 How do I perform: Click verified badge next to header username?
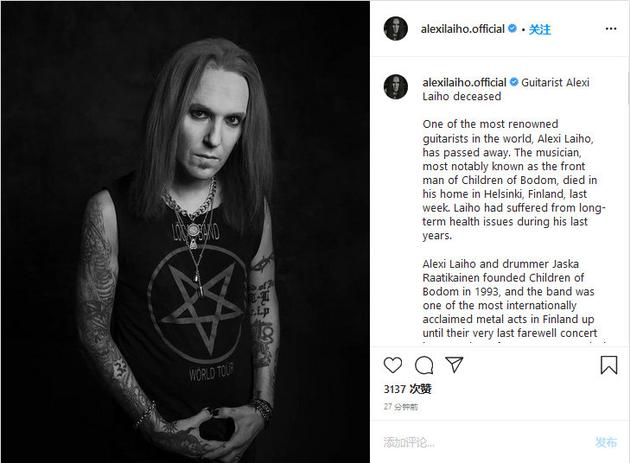pyautogui.click(x=512, y=29)
